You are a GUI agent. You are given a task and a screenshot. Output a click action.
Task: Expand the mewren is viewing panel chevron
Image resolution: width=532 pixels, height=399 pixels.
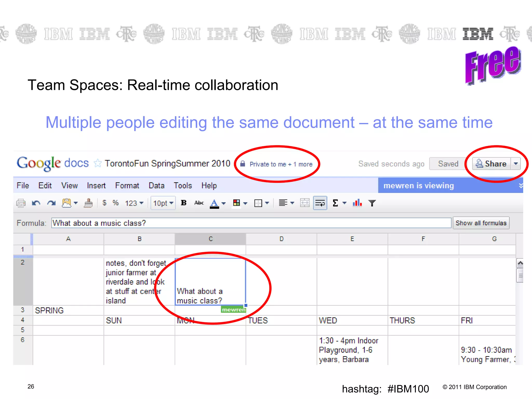[x=521, y=185]
